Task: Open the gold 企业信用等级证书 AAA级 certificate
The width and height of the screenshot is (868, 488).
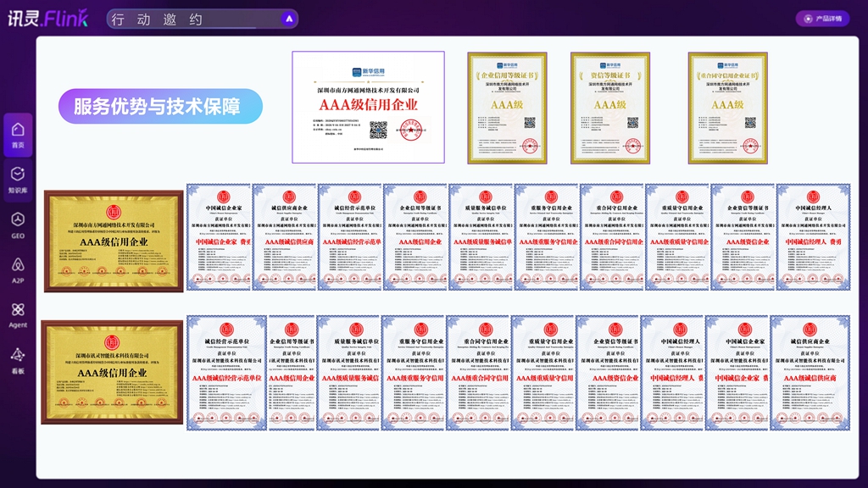Action: [x=507, y=108]
